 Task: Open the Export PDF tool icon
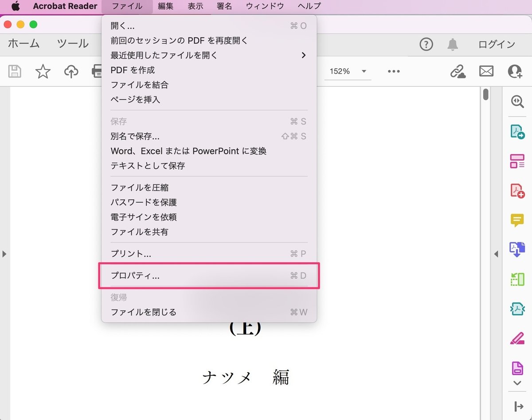pos(517,132)
